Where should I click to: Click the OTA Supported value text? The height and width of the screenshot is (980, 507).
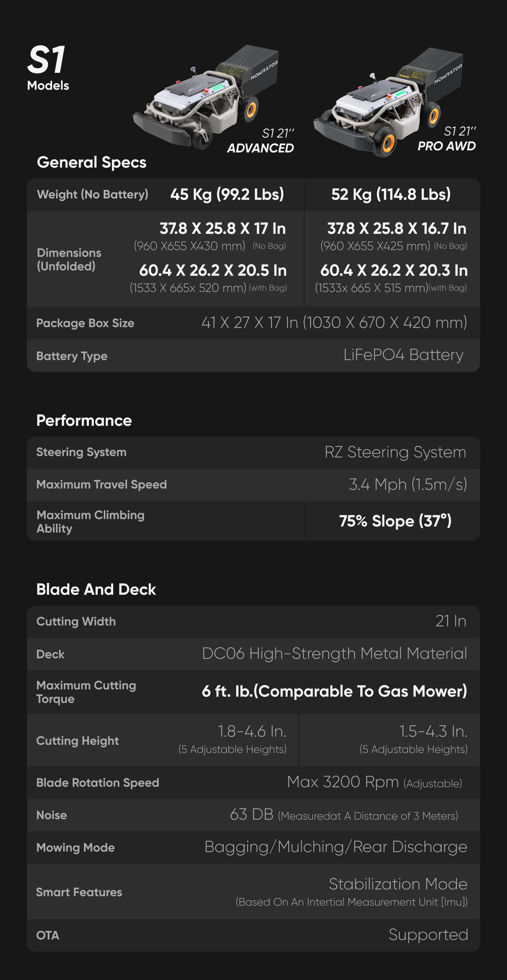428,935
